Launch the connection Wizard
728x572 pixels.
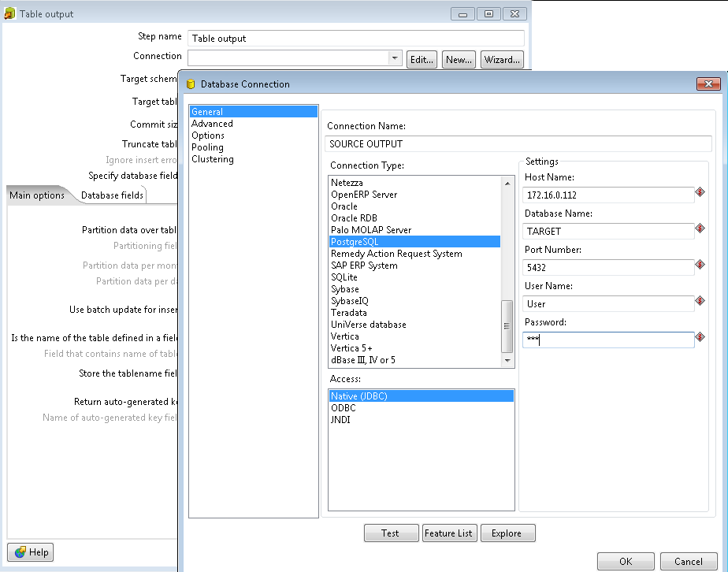click(502, 59)
